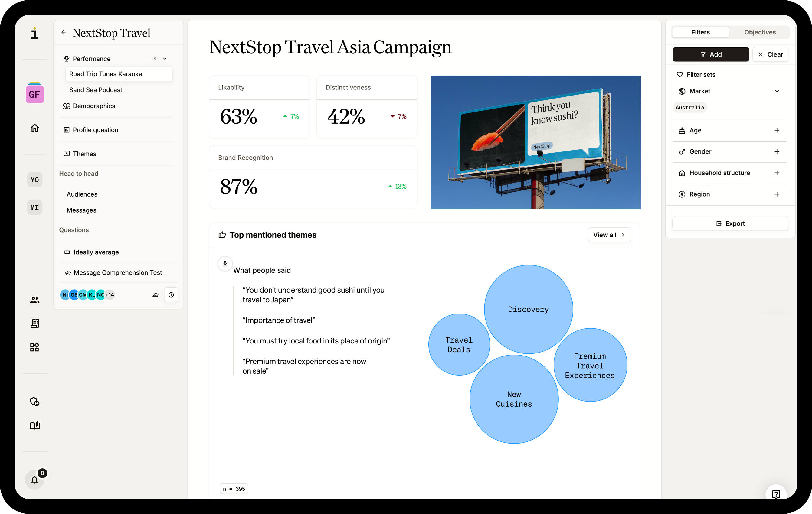This screenshot has height=514, width=812.
Task: Remove the Australia filter chip
Action: (689, 108)
